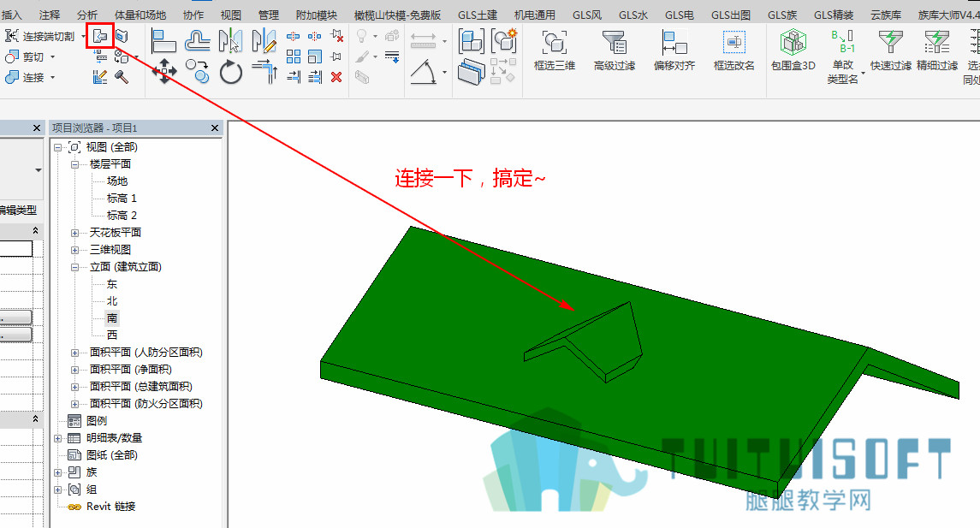The height and width of the screenshot is (528, 980).
Task: Click the red Delete X icon
Action: [336, 77]
